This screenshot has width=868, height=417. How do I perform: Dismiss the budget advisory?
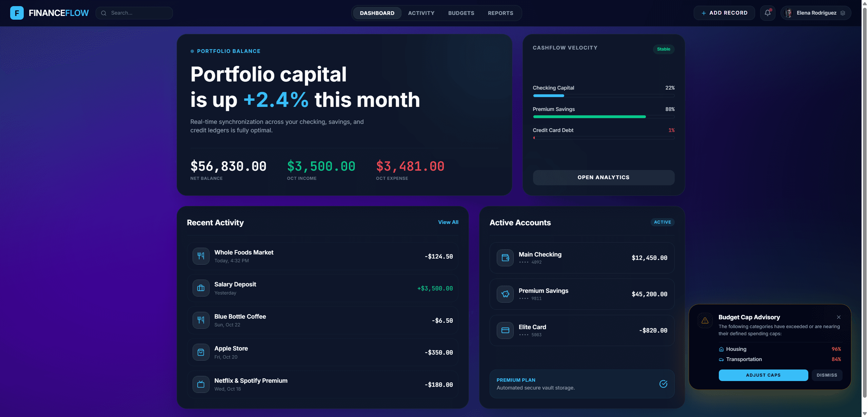coord(827,375)
